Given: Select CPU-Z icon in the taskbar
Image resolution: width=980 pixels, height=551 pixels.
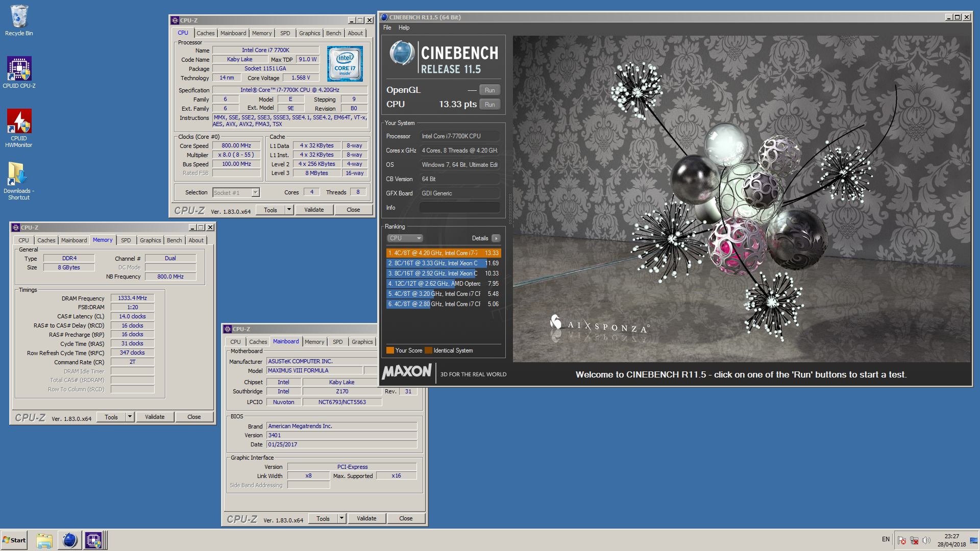Looking at the screenshot, I should pyautogui.click(x=94, y=540).
